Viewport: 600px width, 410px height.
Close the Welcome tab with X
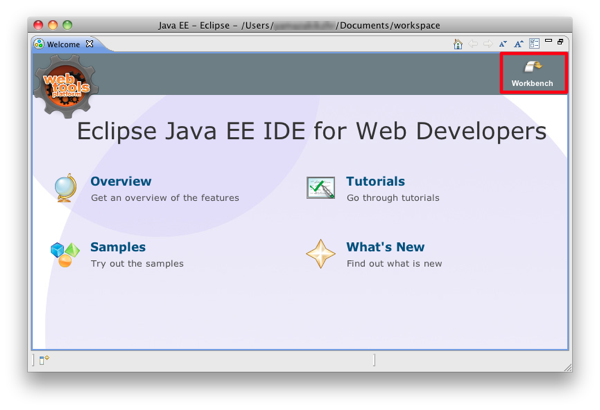(89, 44)
